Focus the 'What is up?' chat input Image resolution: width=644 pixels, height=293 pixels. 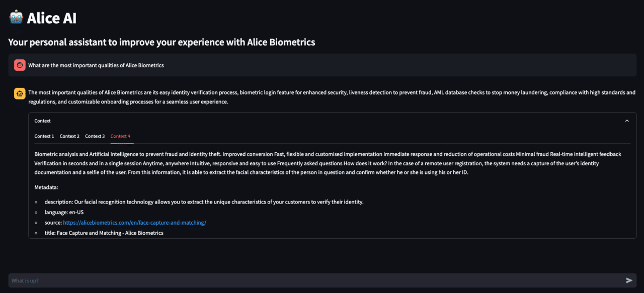317,280
